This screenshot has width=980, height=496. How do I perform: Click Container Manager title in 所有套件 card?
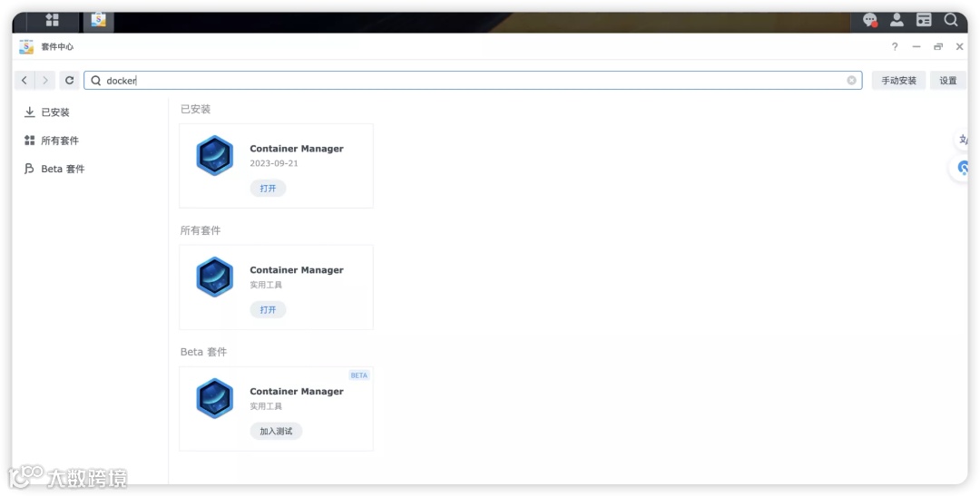[297, 270]
